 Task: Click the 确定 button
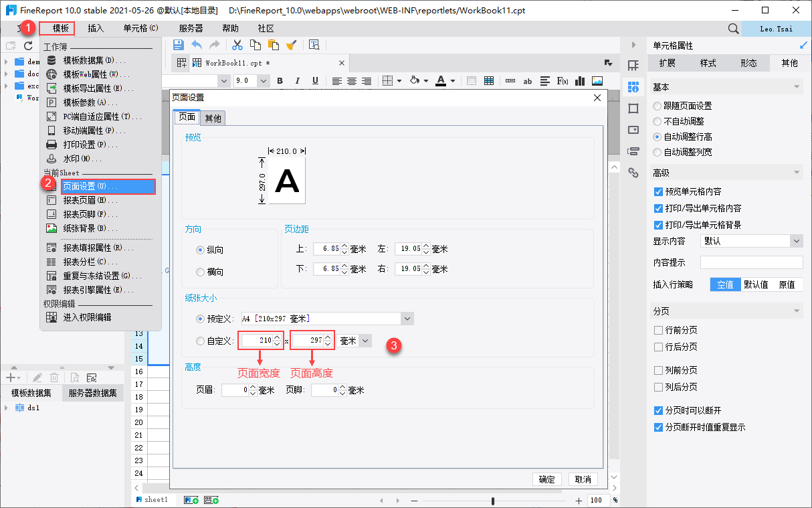pos(546,479)
